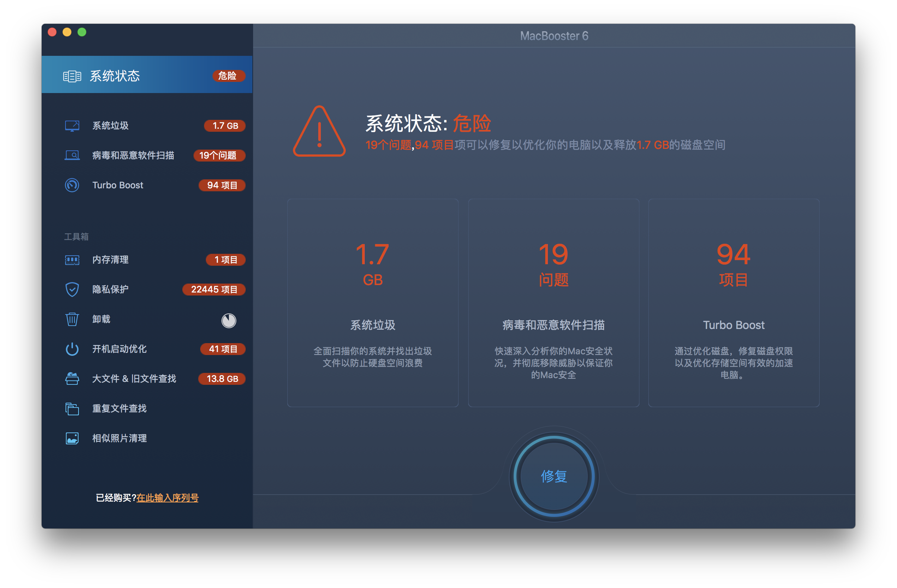Open 开机启动优化 in the sidebar
This screenshot has height=588, width=897.
pyautogui.click(x=147, y=349)
